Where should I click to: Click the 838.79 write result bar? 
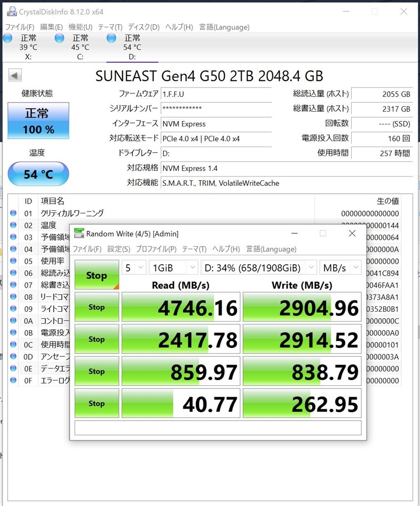tap(302, 371)
